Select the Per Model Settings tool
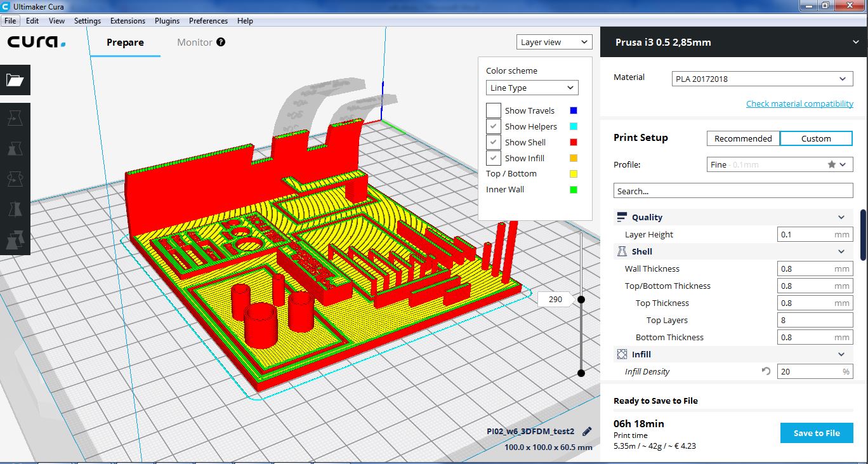This screenshot has height=464, width=868. (x=15, y=240)
